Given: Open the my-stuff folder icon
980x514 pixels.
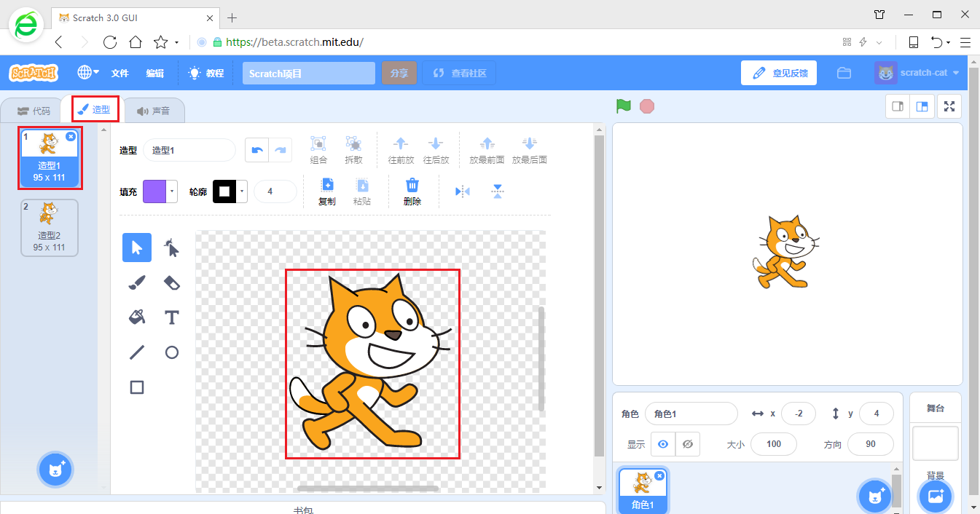Looking at the screenshot, I should pos(844,73).
